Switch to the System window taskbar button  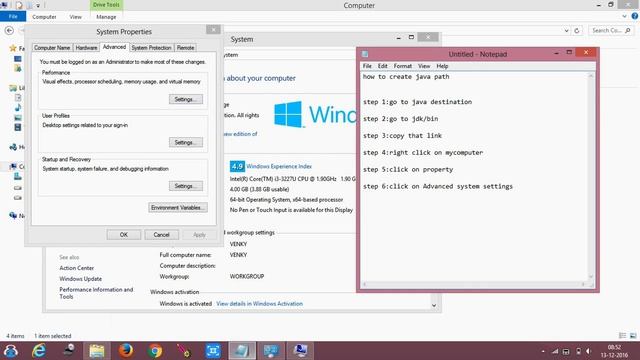pyautogui.click(x=271, y=351)
